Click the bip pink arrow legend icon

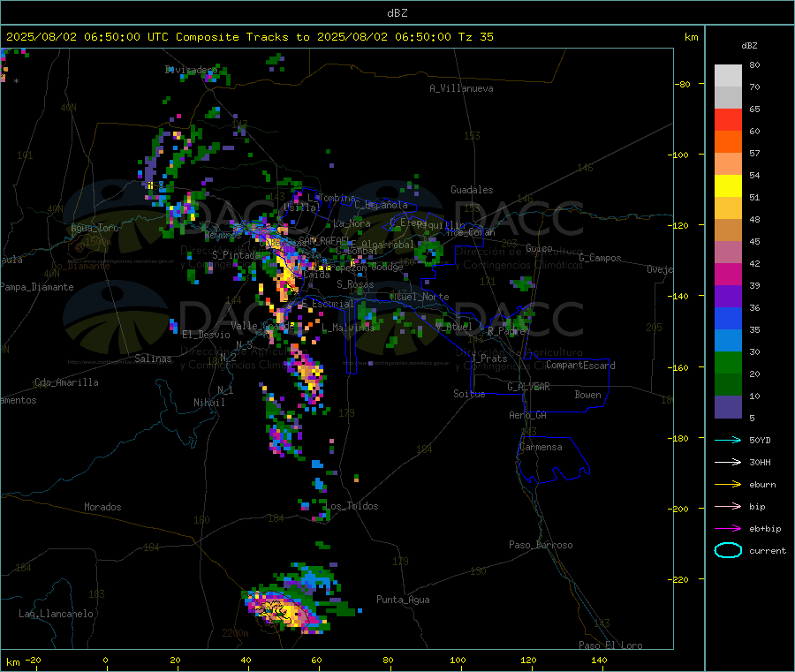pos(728,506)
